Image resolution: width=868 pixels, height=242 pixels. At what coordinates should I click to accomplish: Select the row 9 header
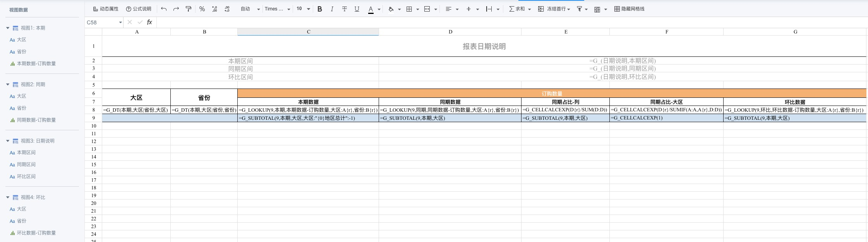coord(93,118)
